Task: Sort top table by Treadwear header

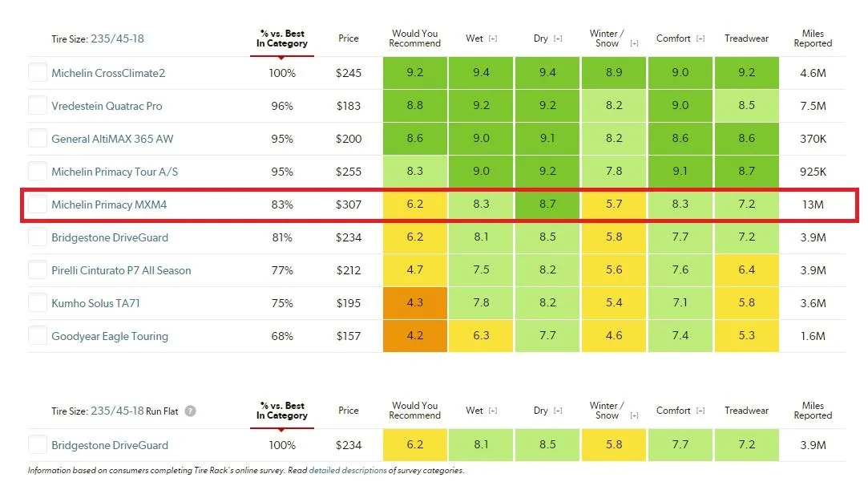Action: click(746, 38)
